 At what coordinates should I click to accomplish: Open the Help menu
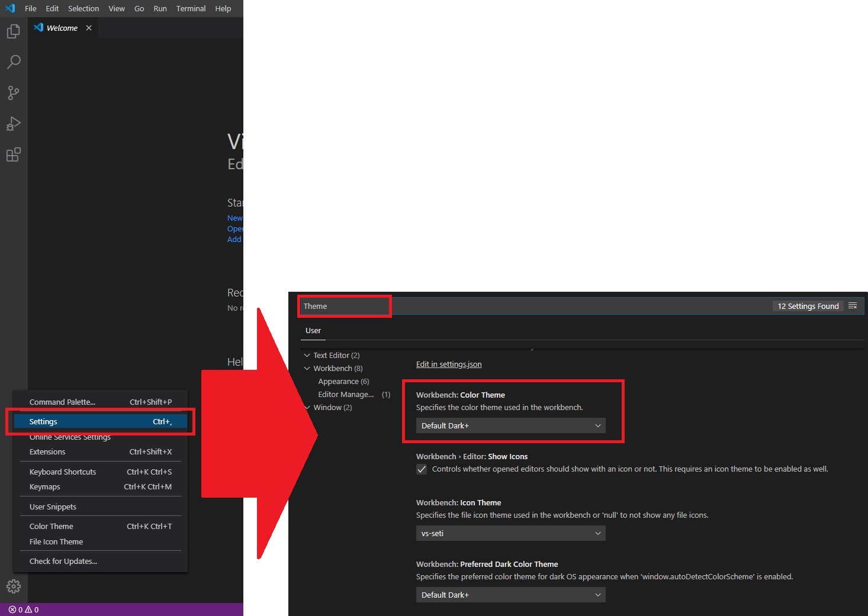pyautogui.click(x=223, y=8)
